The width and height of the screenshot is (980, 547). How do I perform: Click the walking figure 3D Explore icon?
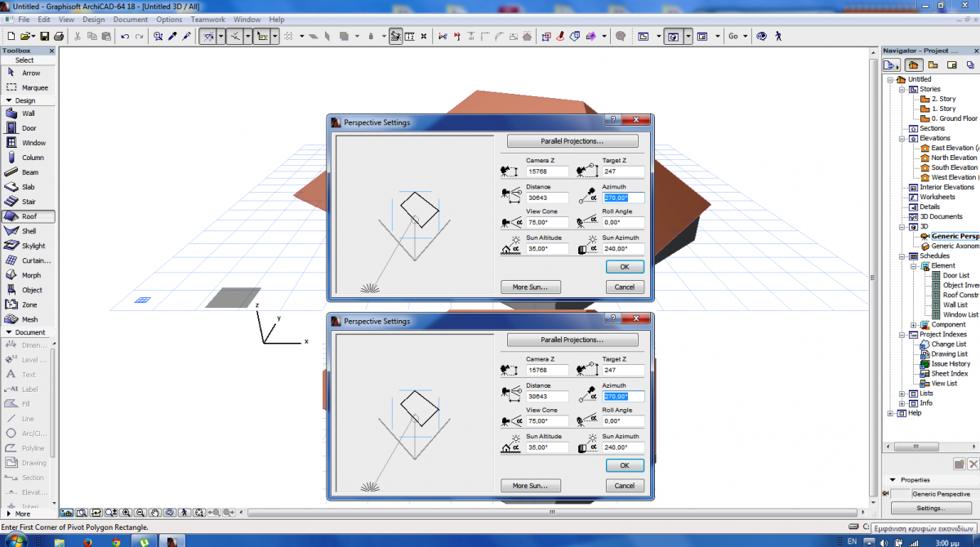pos(777,36)
